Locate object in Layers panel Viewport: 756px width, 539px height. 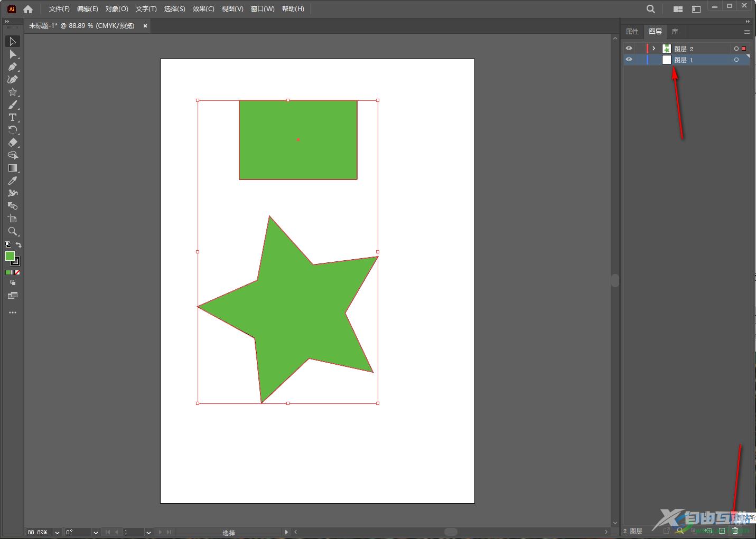point(680,531)
